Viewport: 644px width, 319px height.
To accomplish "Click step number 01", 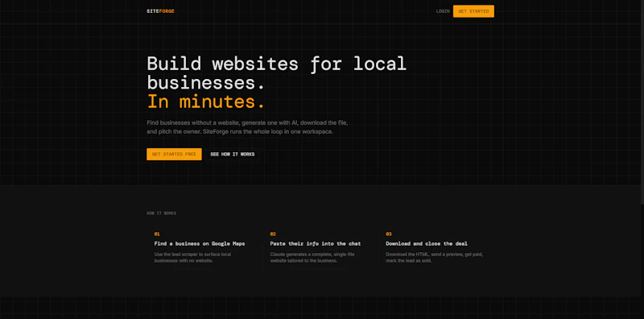I will [x=157, y=234].
